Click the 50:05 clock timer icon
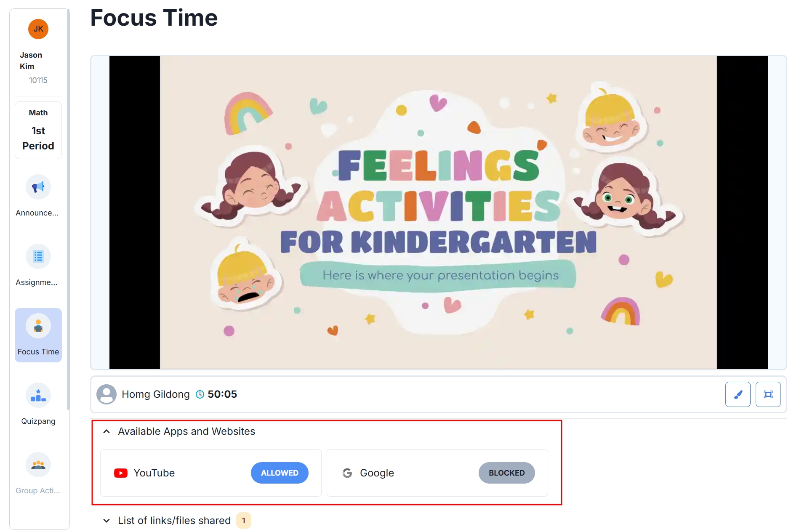This screenshot has width=807, height=532. pyautogui.click(x=200, y=394)
